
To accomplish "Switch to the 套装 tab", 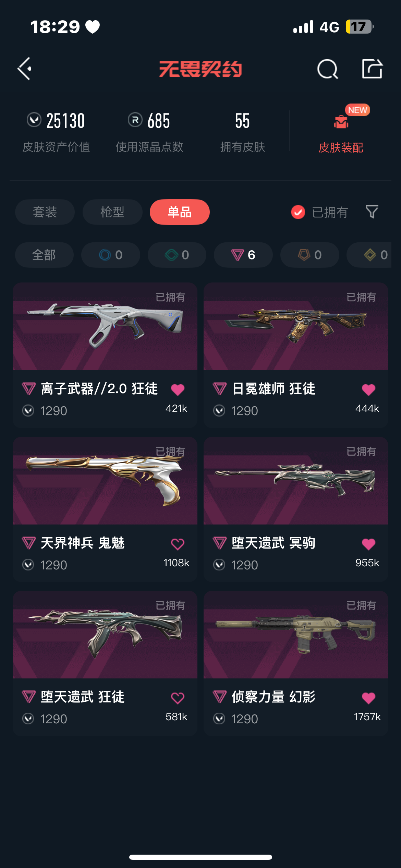I will (x=45, y=212).
